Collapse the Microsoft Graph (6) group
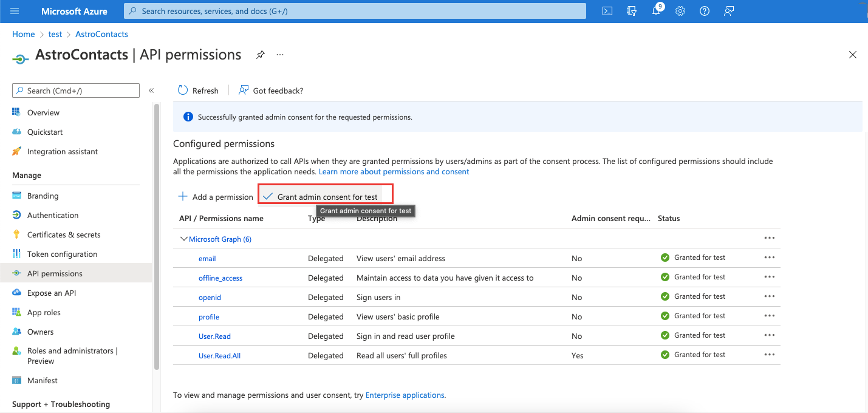 click(183, 239)
